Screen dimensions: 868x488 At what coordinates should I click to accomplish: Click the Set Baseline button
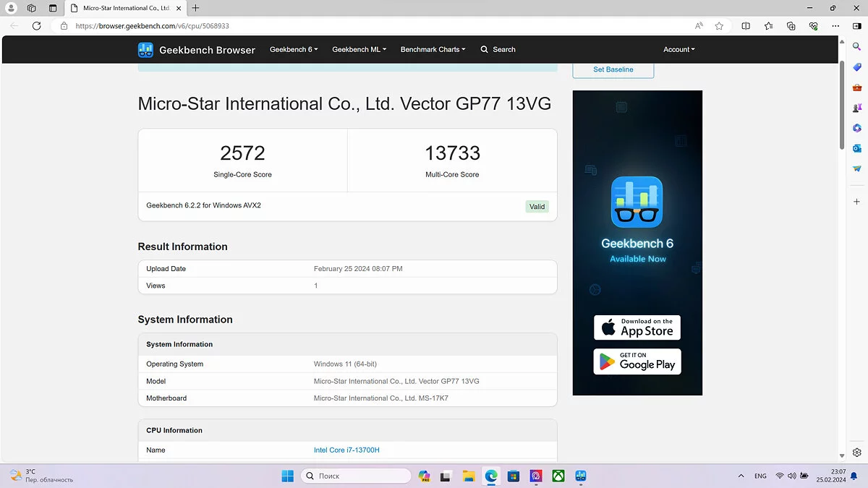tap(613, 69)
